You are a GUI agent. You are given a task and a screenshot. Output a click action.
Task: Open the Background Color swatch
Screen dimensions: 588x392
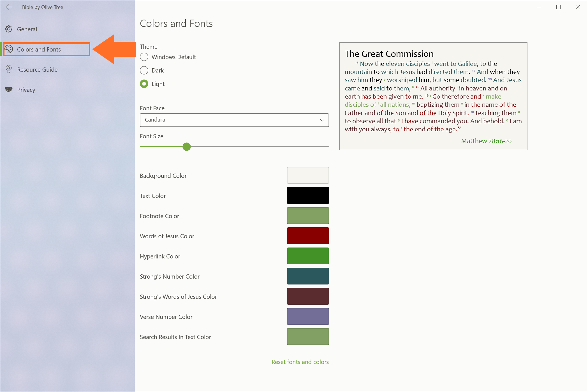(308, 175)
